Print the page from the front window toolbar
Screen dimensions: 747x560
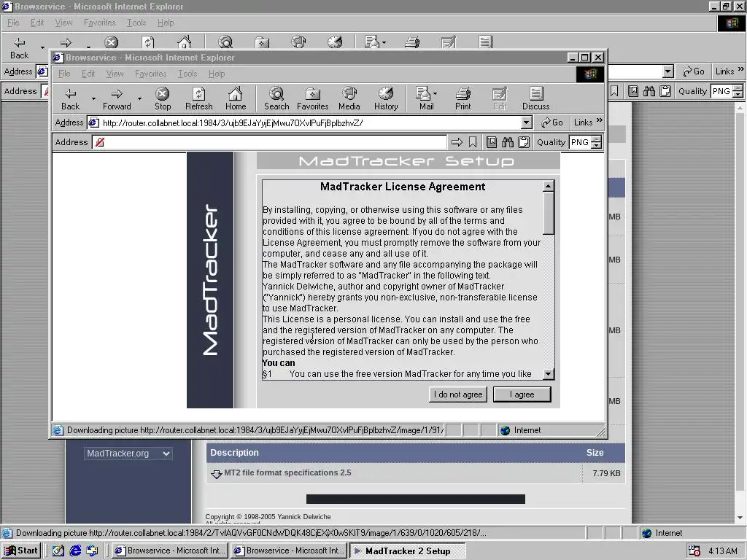point(462,98)
